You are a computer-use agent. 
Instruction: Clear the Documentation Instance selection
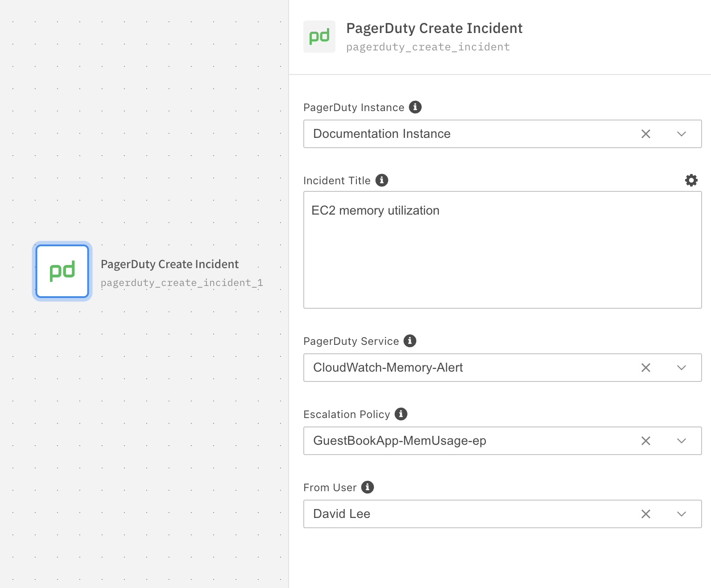pyautogui.click(x=645, y=134)
